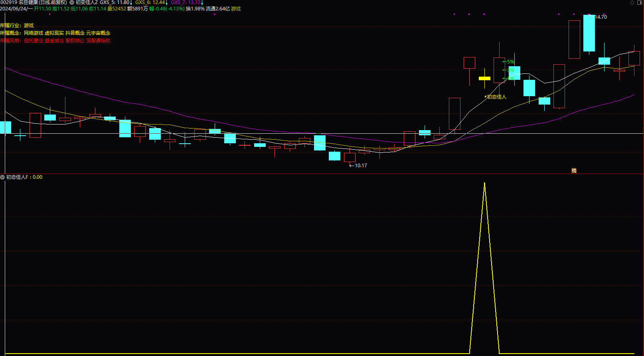
Task: Click the 网络游戏 concept label
Action: pyautogui.click(x=34, y=33)
